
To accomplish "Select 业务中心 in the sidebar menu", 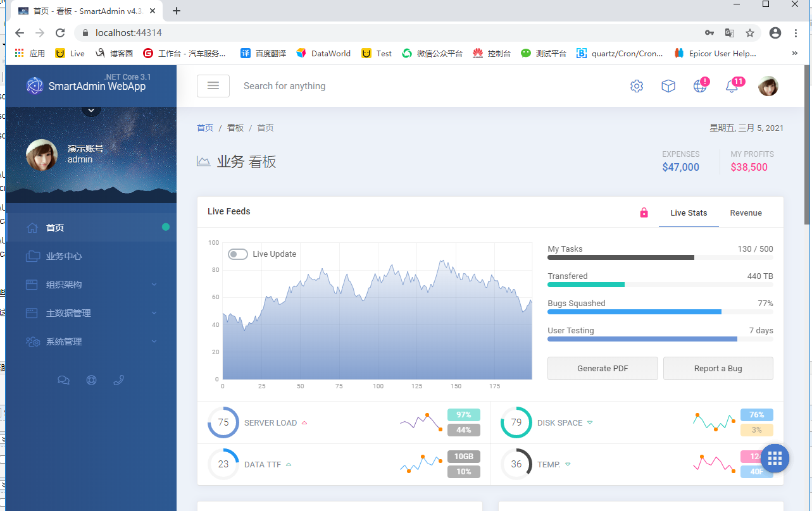I will pyautogui.click(x=91, y=256).
